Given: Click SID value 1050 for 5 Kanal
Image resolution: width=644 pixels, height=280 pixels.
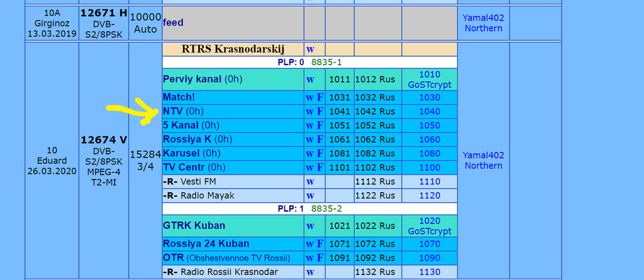Looking at the screenshot, I should [430, 126].
